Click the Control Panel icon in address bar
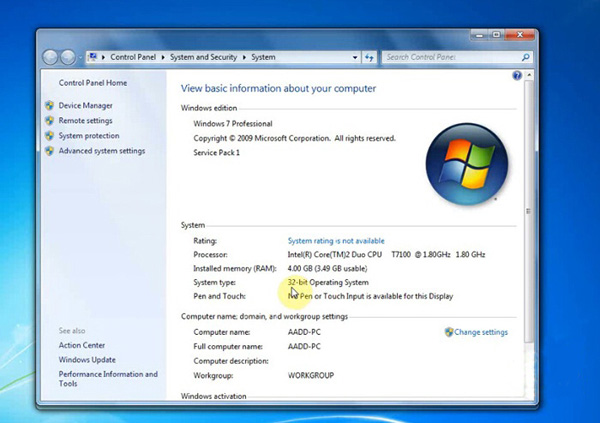Screen dimensions: 600x423 click(x=92, y=57)
